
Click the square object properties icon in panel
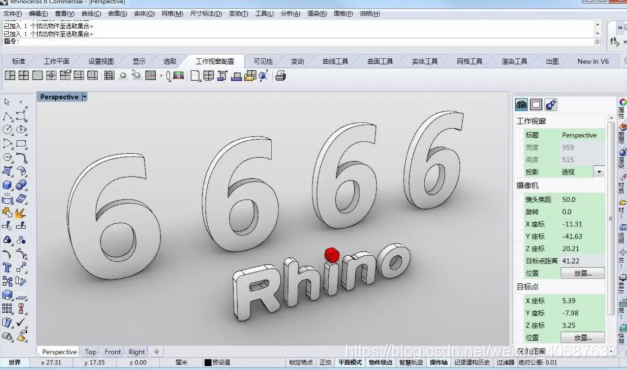tap(536, 105)
